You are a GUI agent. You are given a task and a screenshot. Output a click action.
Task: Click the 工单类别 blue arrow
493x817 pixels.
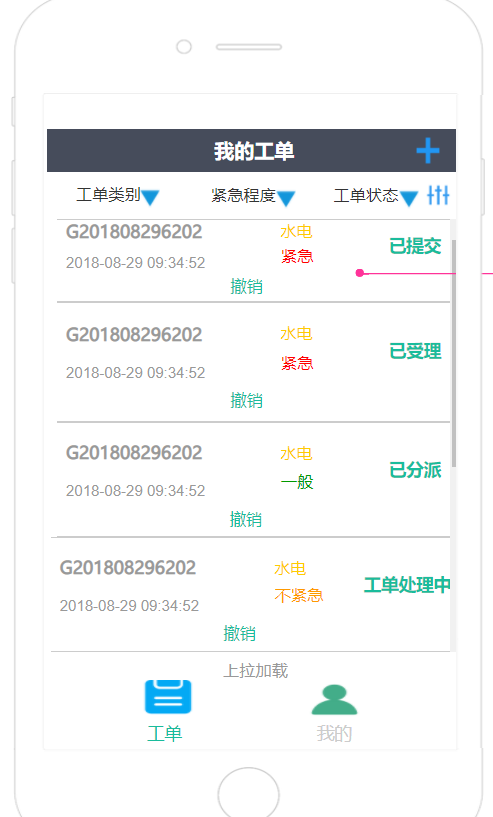click(x=150, y=198)
